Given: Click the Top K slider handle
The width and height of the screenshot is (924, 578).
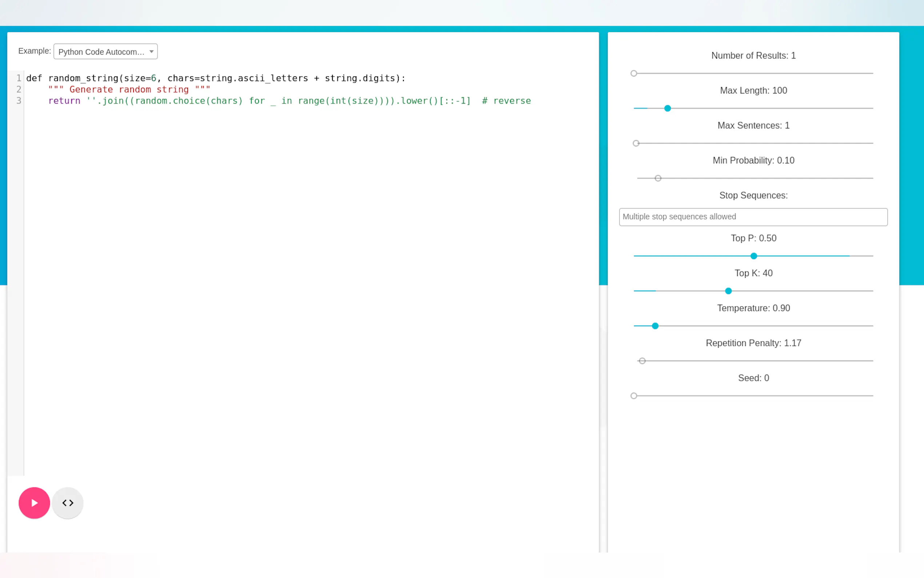Looking at the screenshot, I should 728,291.
